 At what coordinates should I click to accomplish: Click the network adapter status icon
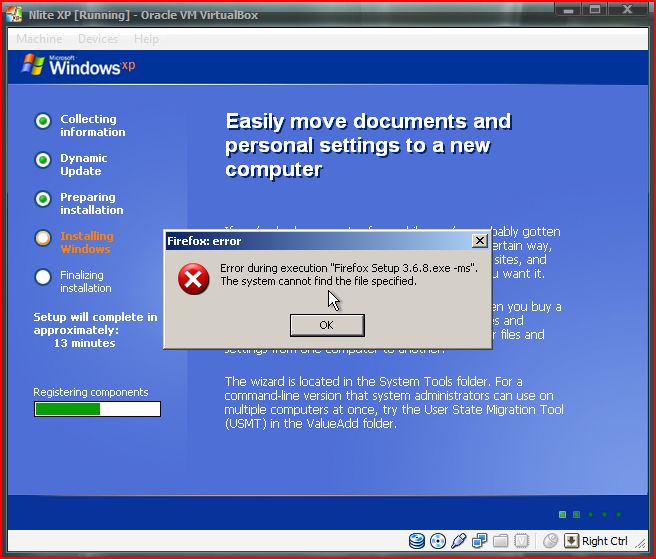[x=479, y=541]
